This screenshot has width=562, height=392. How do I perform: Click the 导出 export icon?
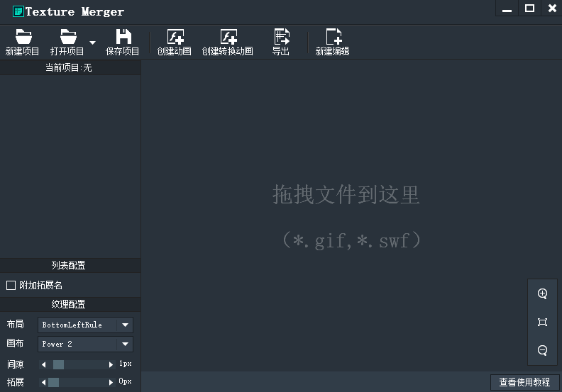pos(282,37)
